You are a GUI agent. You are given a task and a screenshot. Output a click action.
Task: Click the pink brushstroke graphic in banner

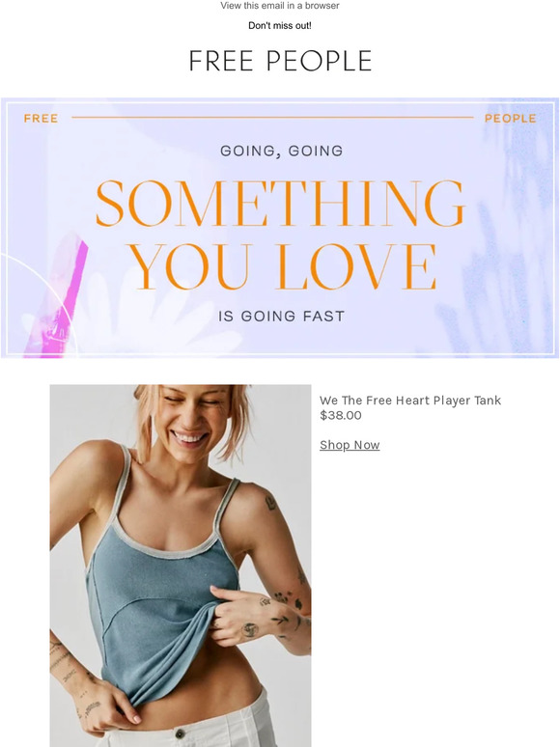pos(60,298)
